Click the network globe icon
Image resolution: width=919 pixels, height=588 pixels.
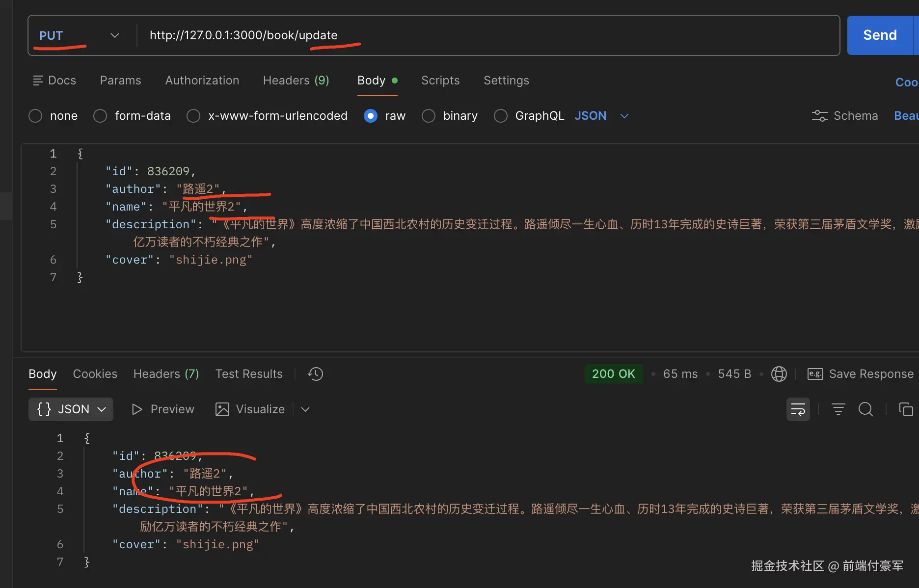click(779, 374)
